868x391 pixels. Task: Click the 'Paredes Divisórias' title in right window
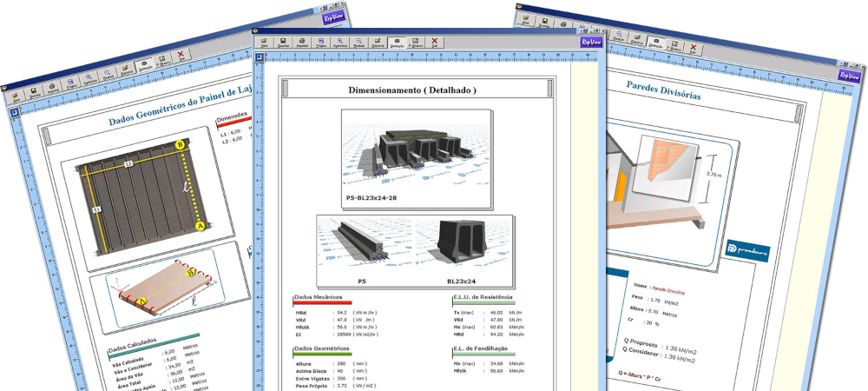(x=663, y=91)
